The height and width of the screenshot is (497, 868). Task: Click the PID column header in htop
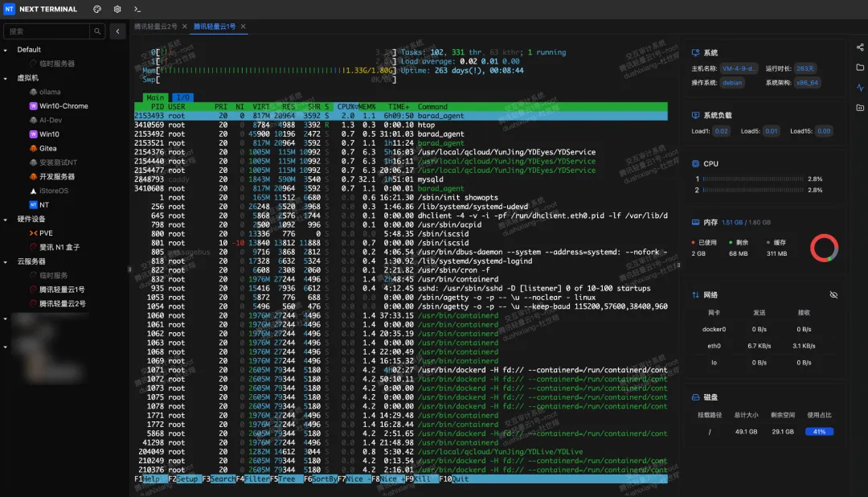pyautogui.click(x=158, y=107)
